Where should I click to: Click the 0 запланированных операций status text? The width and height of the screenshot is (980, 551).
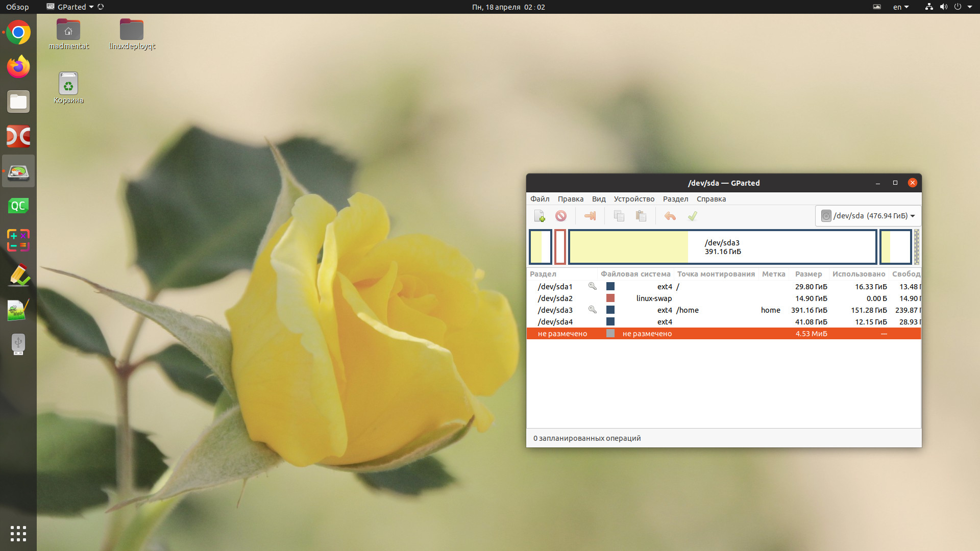pyautogui.click(x=587, y=438)
